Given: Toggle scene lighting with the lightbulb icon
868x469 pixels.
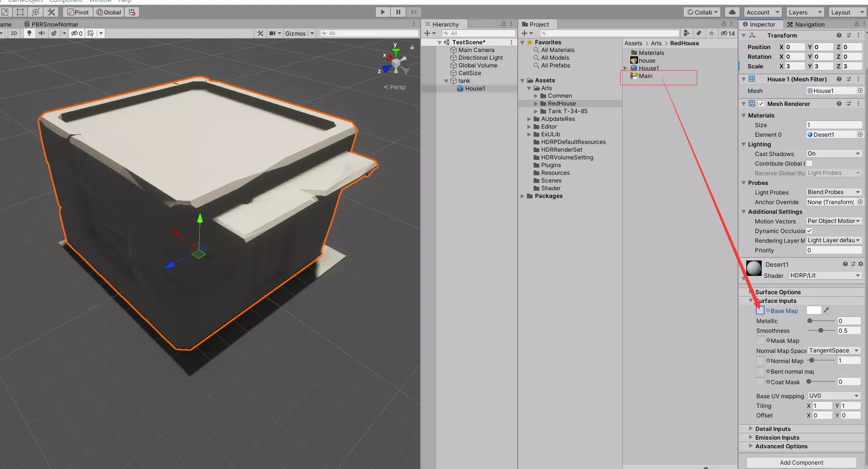Looking at the screenshot, I should tap(29, 33).
